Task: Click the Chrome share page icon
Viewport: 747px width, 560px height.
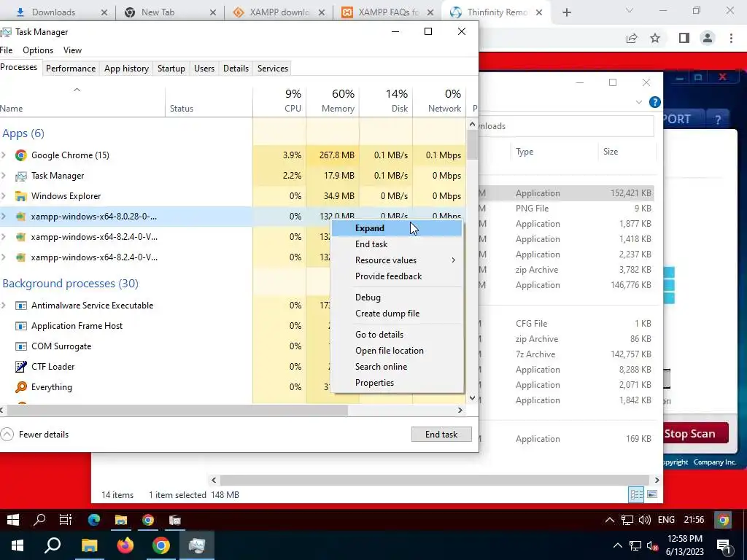Action: click(x=632, y=38)
